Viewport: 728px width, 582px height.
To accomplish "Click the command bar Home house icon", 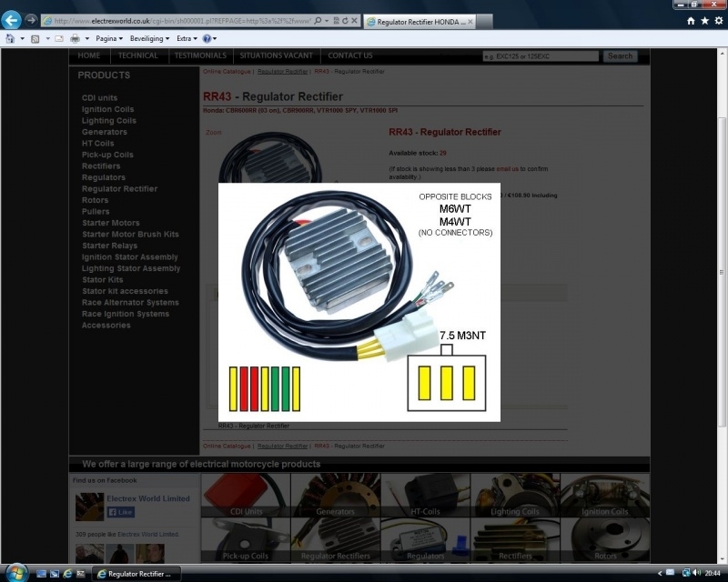I will click(x=10, y=38).
